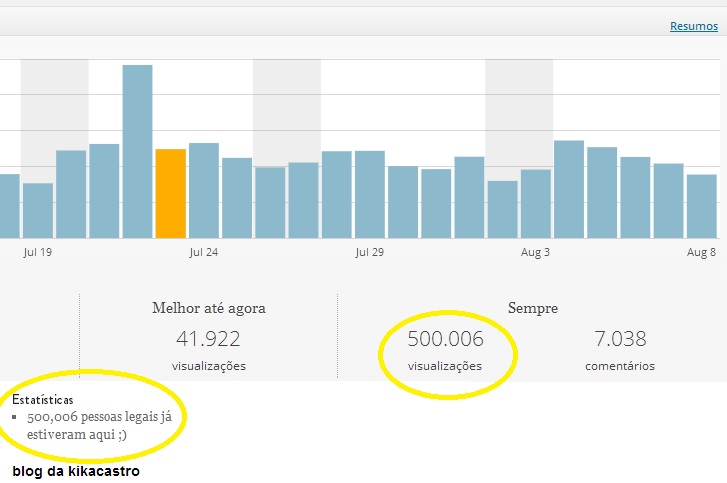
Task: Click the Melhor até agora heading
Action: tap(208, 308)
